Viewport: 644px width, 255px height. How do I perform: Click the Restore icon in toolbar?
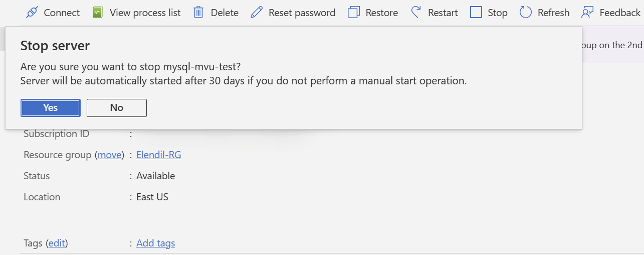[354, 13]
